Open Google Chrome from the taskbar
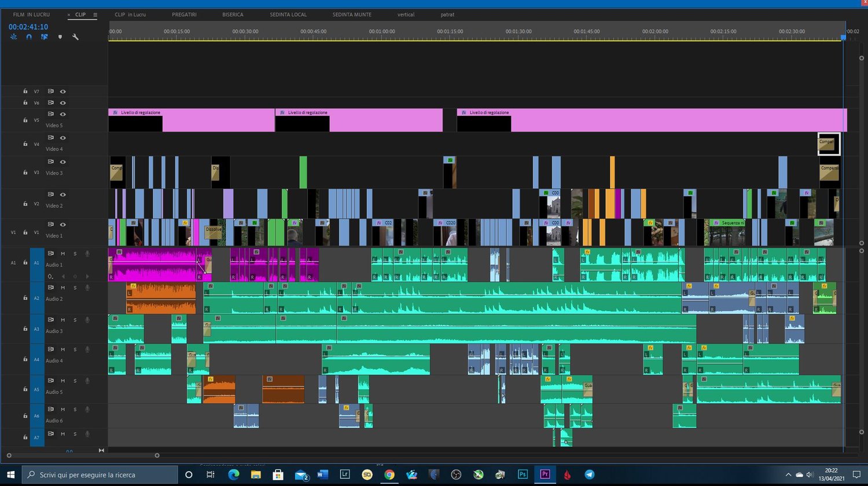The height and width of the screenshot is (486, 868). tap(389, 474)
